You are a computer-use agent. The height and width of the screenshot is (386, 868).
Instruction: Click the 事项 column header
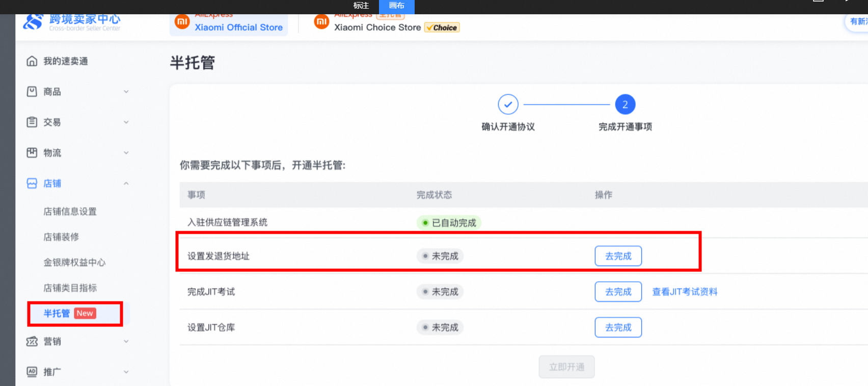(x=196, y=195)
